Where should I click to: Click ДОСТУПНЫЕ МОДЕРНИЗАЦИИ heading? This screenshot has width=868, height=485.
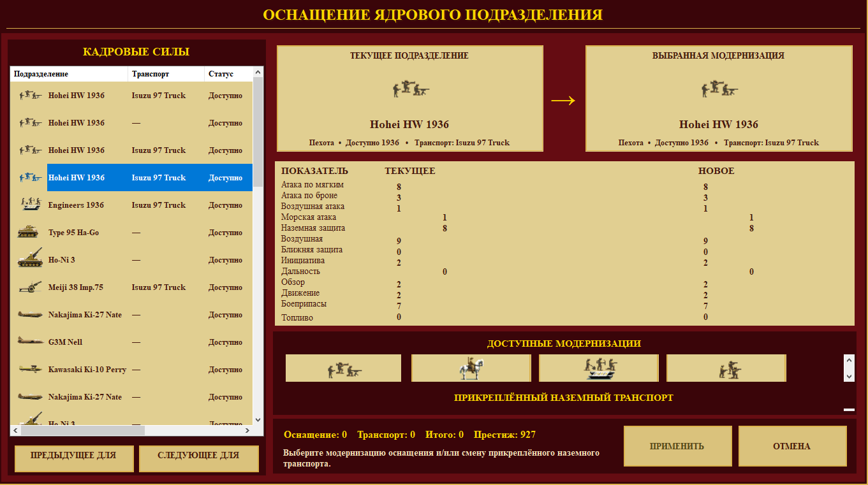(x=564, y=344)
